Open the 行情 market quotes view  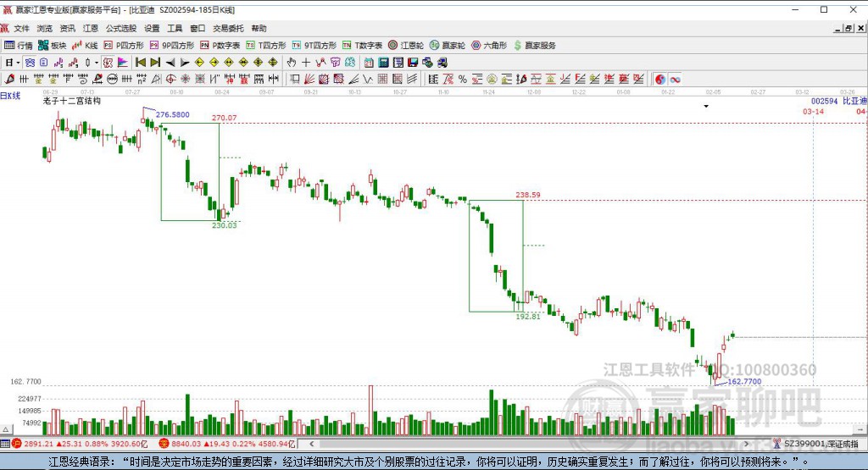(19, 46)
